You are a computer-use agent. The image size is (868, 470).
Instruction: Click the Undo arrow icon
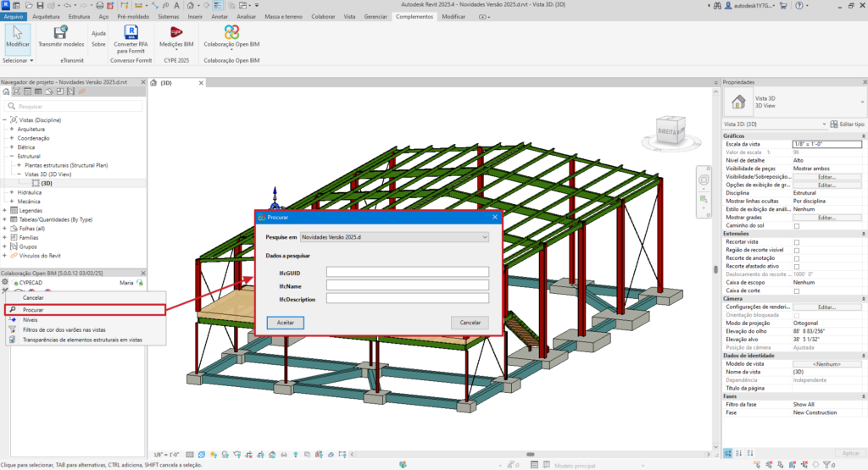click(67, 6)
